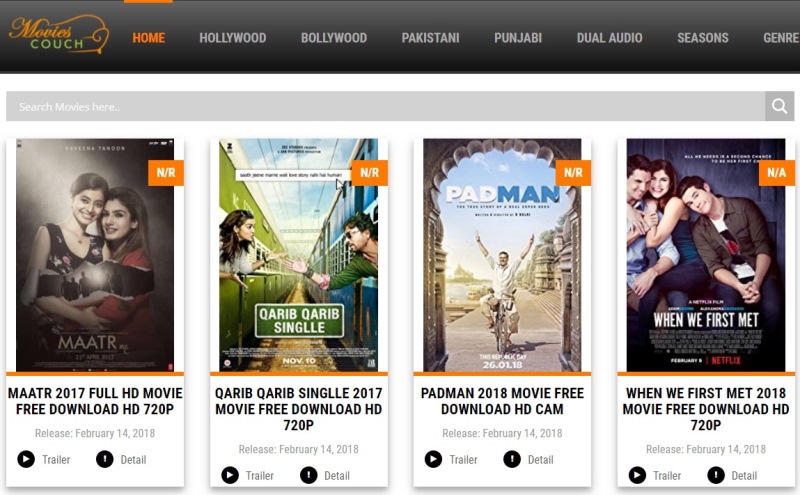Click N/A rating badge on When We First Met
The image size is (800, 495).
[x=777, y=172]
